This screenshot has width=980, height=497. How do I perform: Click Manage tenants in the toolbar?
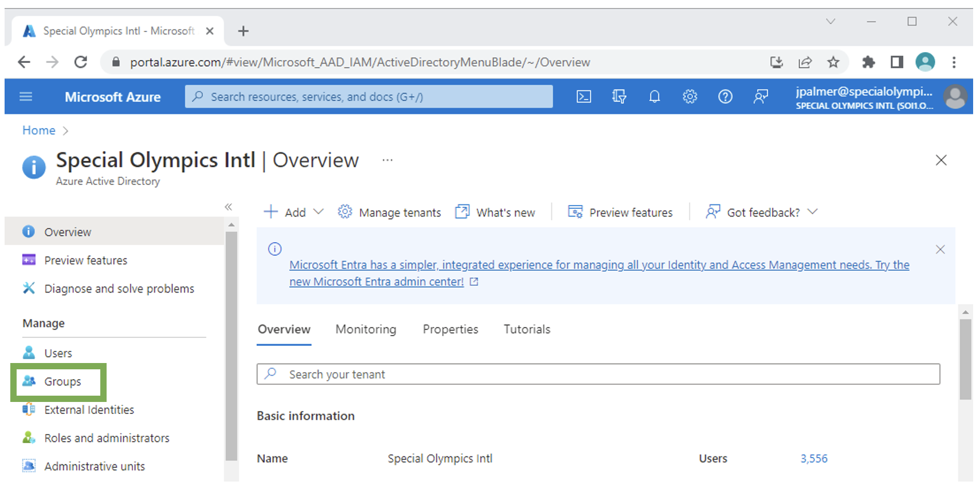pyautogui.click(x=390, y=212)
